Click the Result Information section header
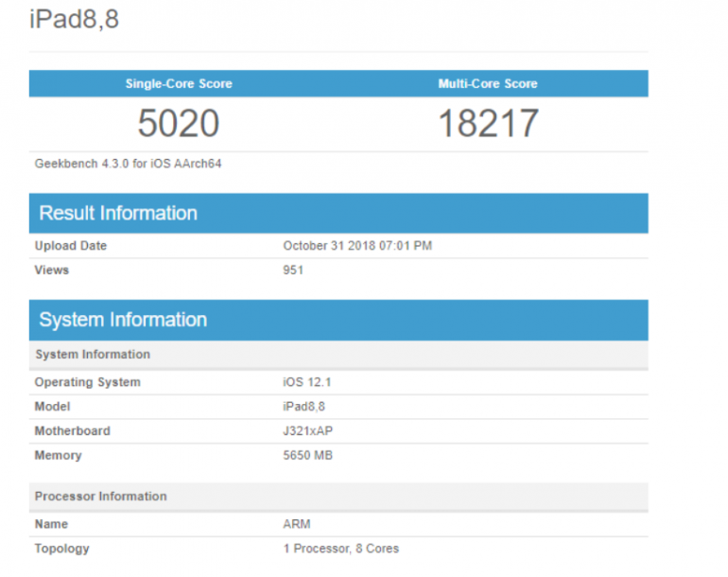This screenshot has height=577, width=728. (x=118, y=214)
